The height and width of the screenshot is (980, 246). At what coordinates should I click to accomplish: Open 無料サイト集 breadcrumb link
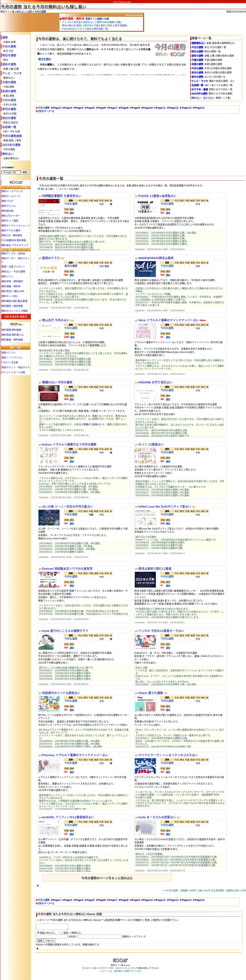pyautogui.click(x=8, y=12)
